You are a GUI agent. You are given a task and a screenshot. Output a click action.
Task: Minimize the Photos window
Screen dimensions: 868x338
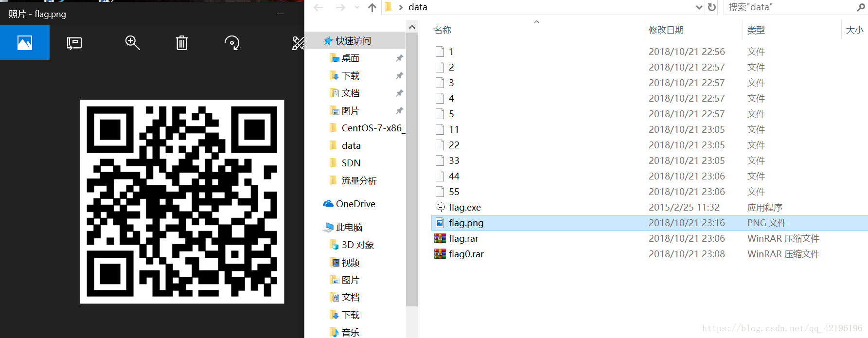coord(281,14)
